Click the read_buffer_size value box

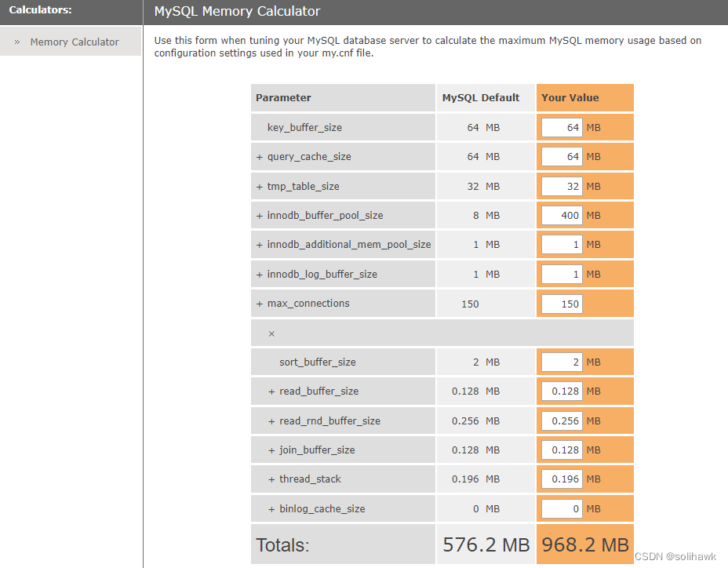[x=562, y=391]
